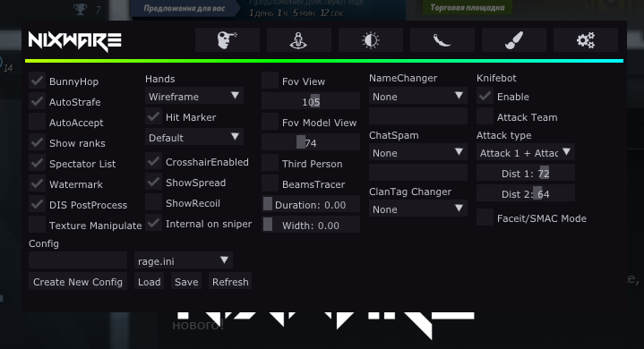Click Create New Config button

(x=78, y=281)
